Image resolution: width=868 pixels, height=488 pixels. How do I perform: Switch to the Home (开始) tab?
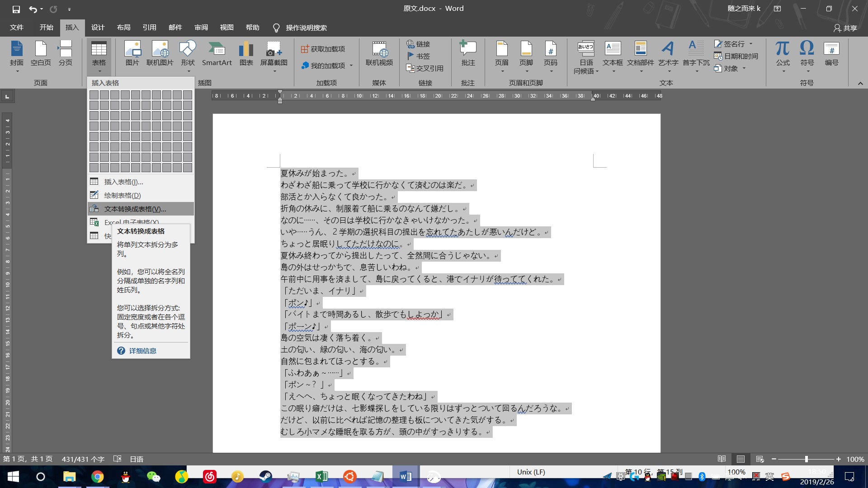click(x=46, y=28)
